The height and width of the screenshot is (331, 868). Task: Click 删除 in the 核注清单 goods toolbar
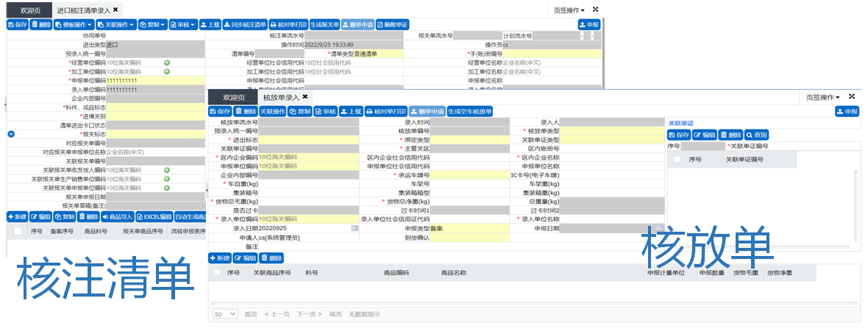[x=88, y=216]
